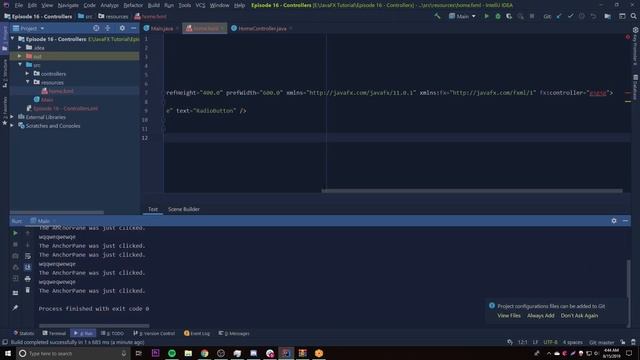Click the locate-file target icon in the Project panel
This screenshot has width=640, height=360.
pyautogui.click(x=96, y=28)
